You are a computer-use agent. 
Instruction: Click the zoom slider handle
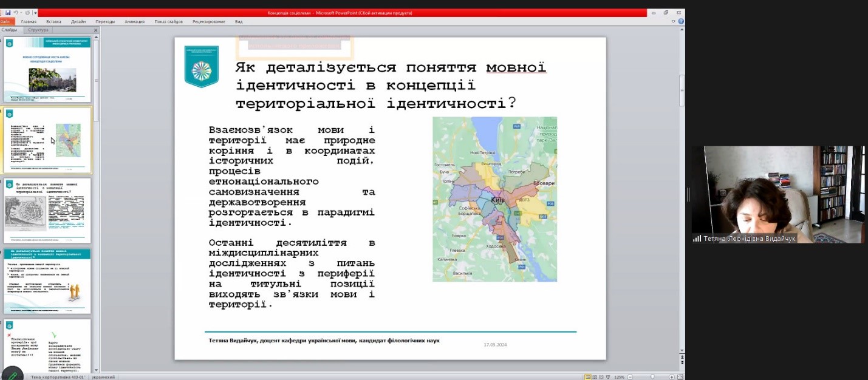tap(652, 377)
